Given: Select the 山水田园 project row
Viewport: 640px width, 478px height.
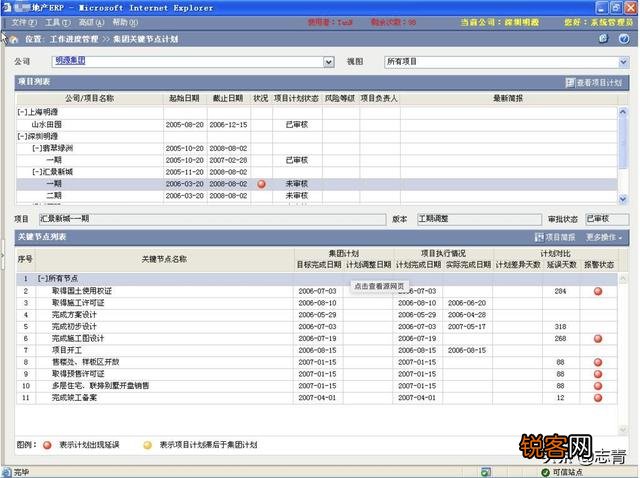Looking at the screenshot, I should click(x=316, y=125).
